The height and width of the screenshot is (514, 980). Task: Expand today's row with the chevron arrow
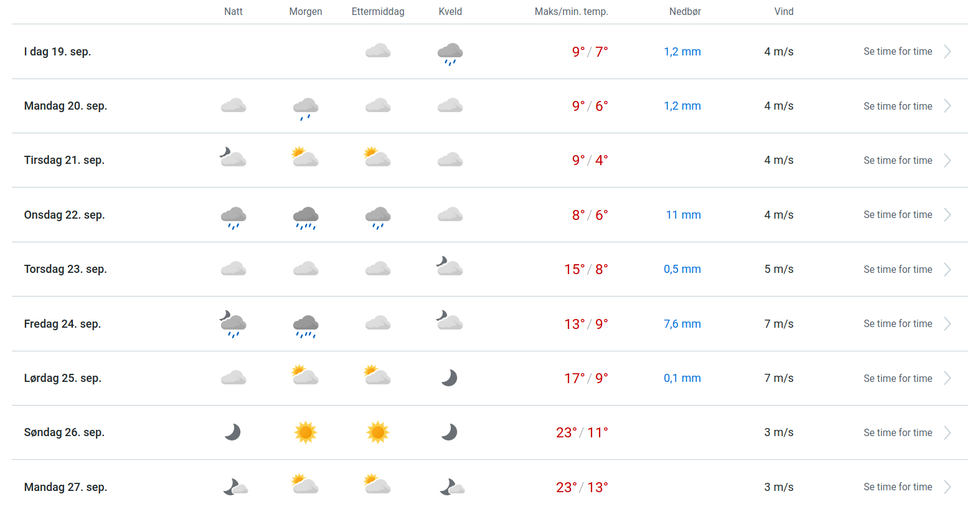point(948,52)
